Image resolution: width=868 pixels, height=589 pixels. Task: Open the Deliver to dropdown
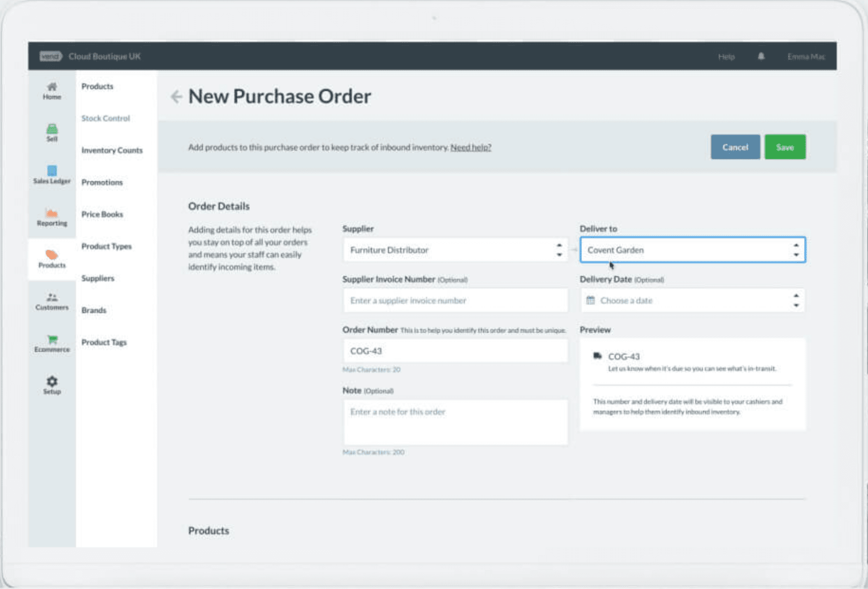click(693, 250)
